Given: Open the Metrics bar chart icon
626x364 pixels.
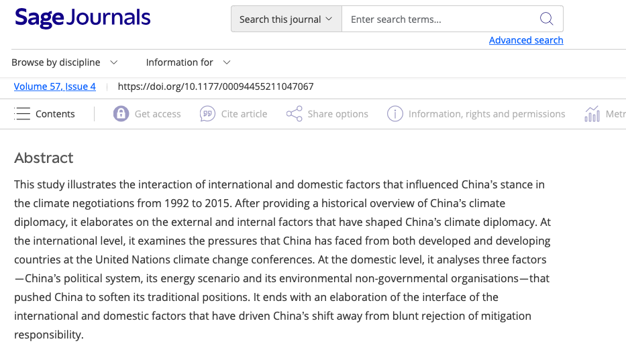Looking at the screenshot, I should (592, 114).
